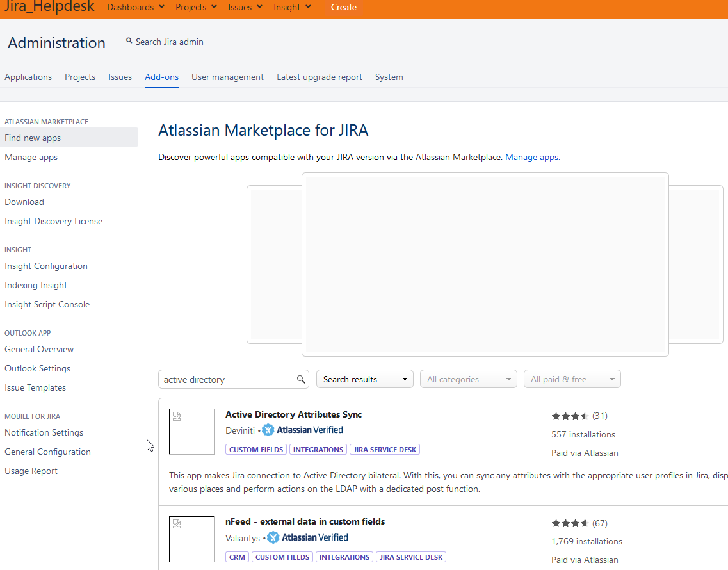Click JIRA SERVICE DESK tag on nFeed app

click(x=411, y=557)
